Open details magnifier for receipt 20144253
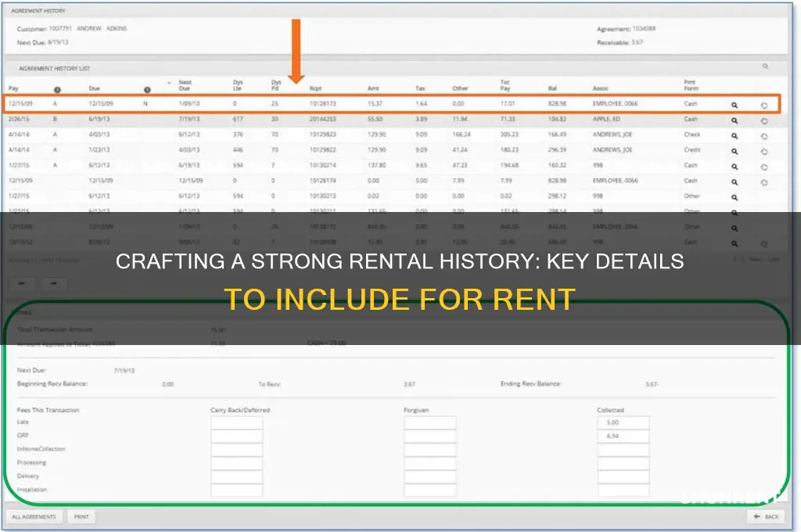Screen dimensions: 801x532 click(734, 120)
